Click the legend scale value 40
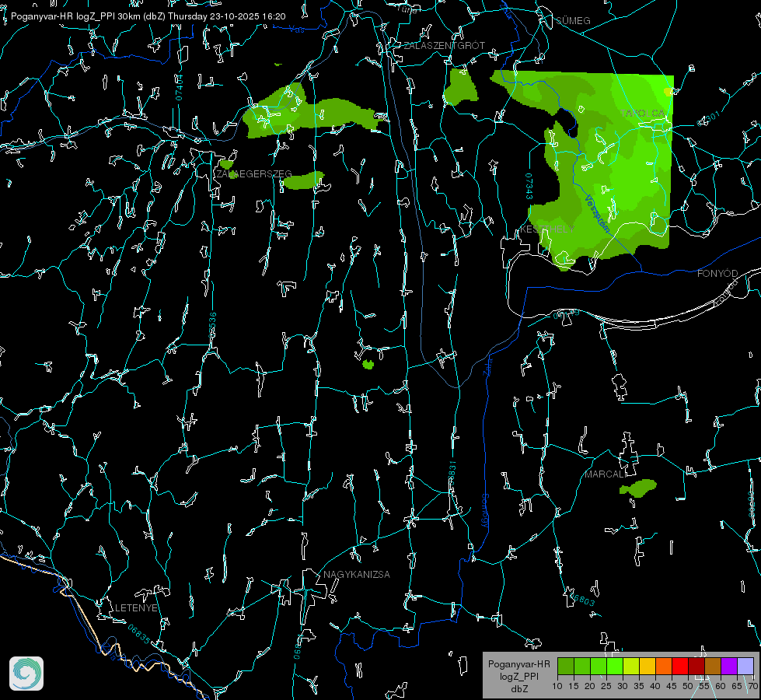Viewport: 761px width, 700px height. (x=655, y=686)
